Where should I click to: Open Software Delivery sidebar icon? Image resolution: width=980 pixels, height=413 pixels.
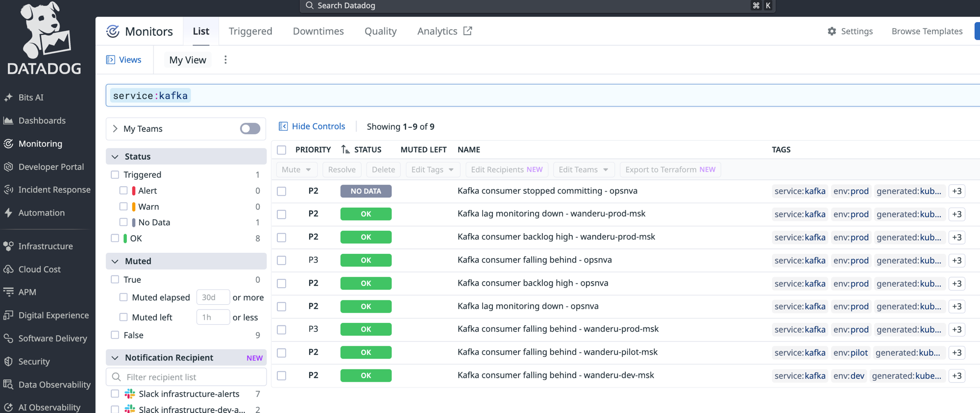[8, 338]
